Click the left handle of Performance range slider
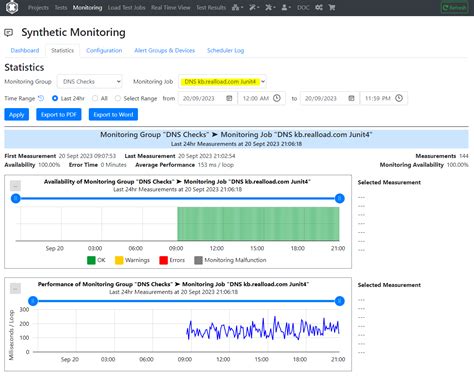Viewport: 474px width, 376px height. click(33, 301)
